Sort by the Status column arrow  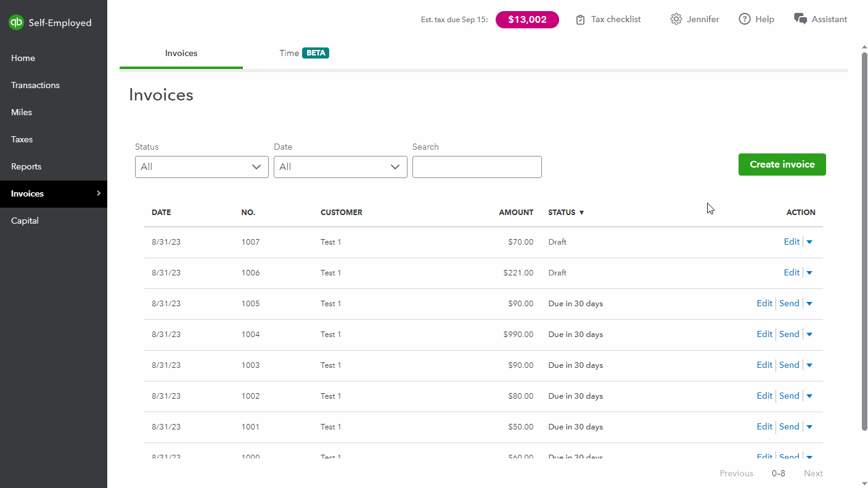[x=581, y=213]
